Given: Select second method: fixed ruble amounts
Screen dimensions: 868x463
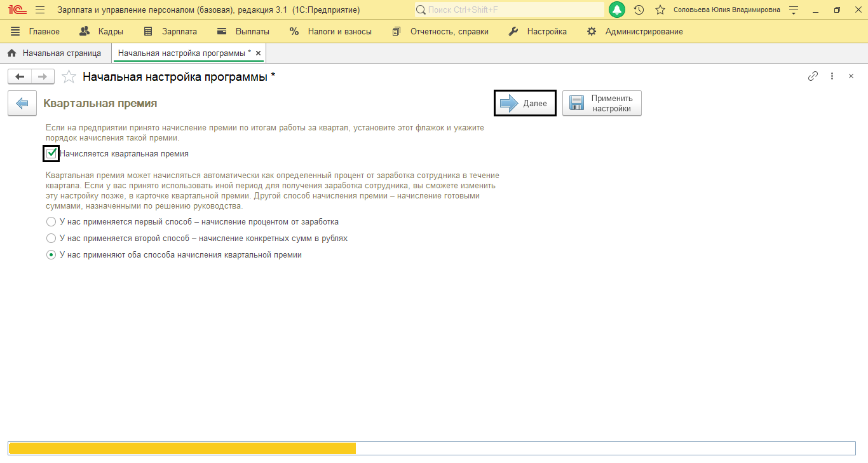Looking at the screenshot, I should [x=51, y=238].
